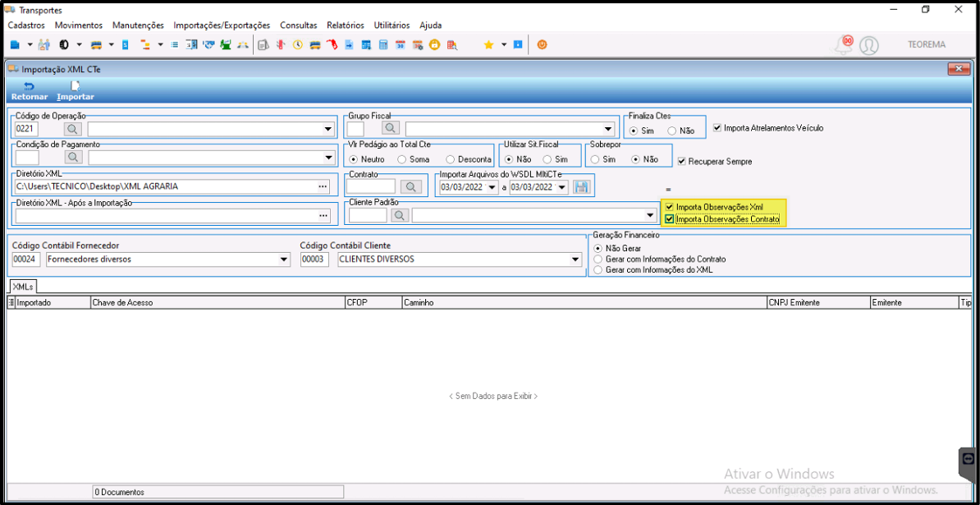The image size is (980, 505).
Task: Expand the Grupo Fiscal dropdown
Action: (x=609, y=130)
